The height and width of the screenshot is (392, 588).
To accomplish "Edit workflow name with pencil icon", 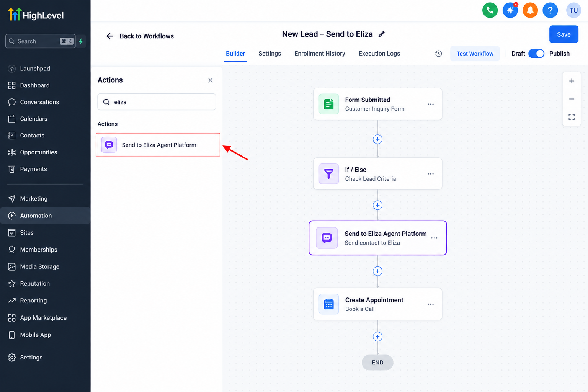I will (382, 34).
